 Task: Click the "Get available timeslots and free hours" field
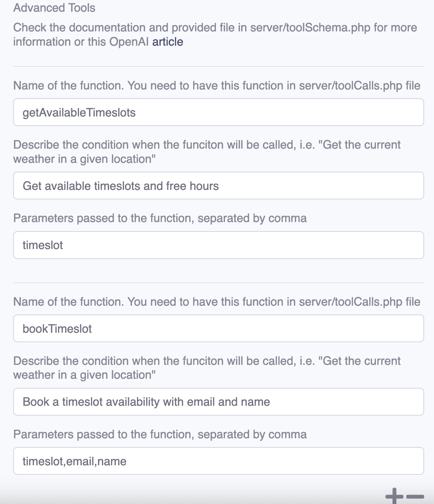(x=218, y=186)
